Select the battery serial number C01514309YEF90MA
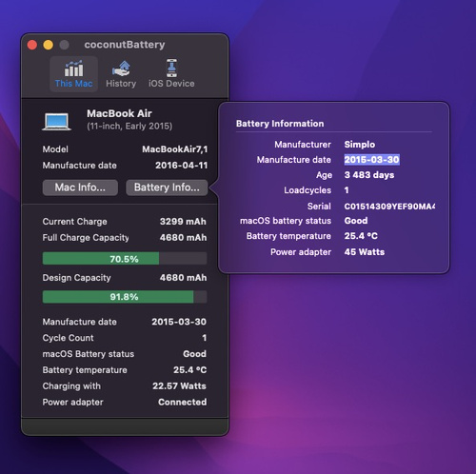The image size is (476, 474). pos(389,207)
